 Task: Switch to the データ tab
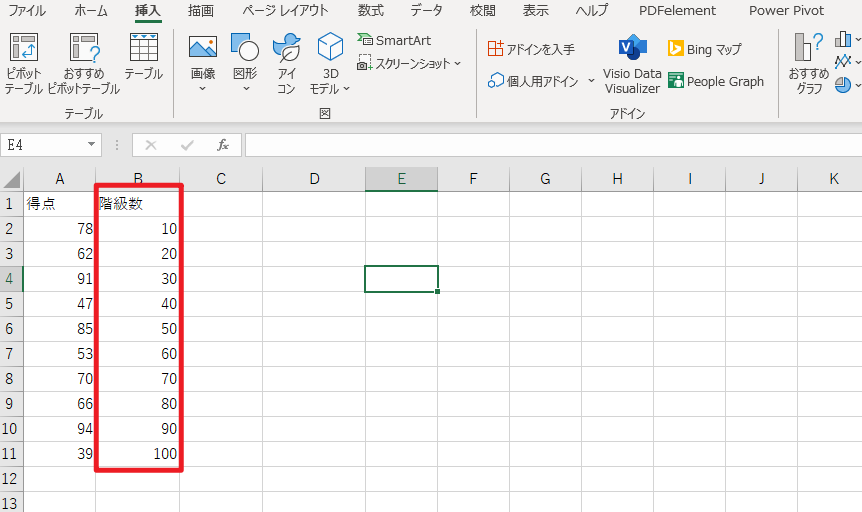tap(426, 10)
